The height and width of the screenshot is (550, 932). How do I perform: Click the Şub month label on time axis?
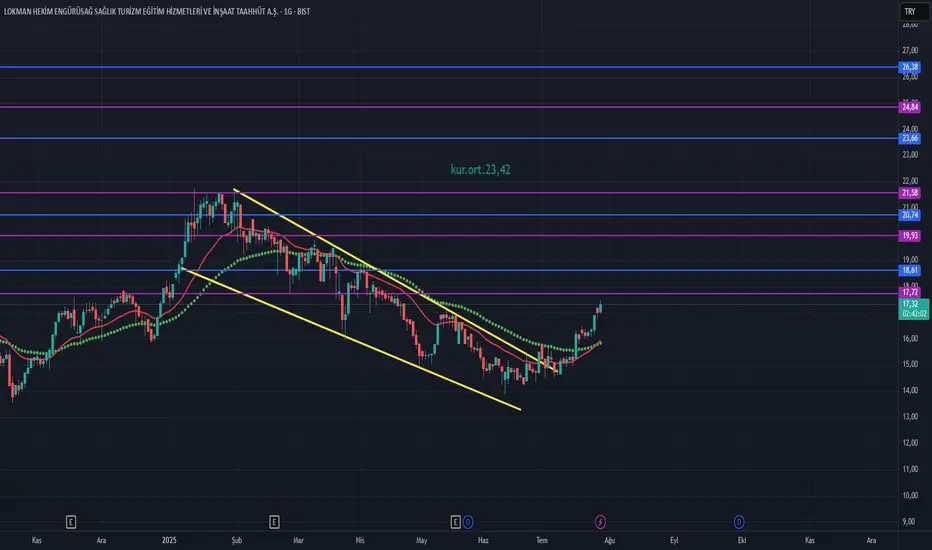coord(237,540)
